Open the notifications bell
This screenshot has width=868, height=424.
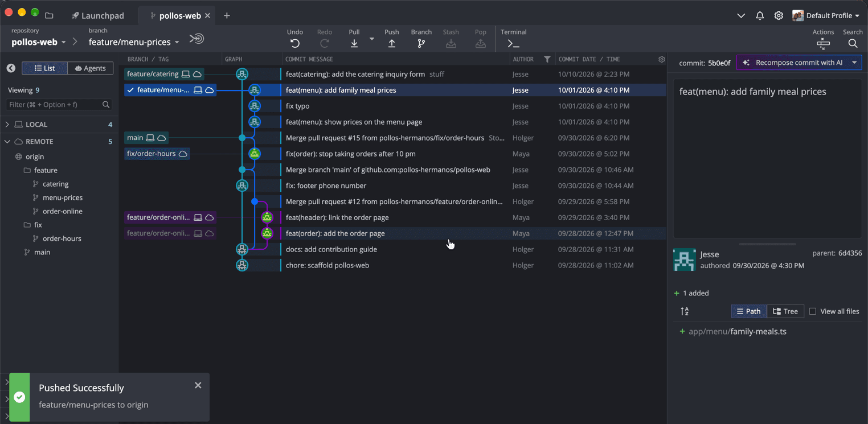(x=760, y=15)
